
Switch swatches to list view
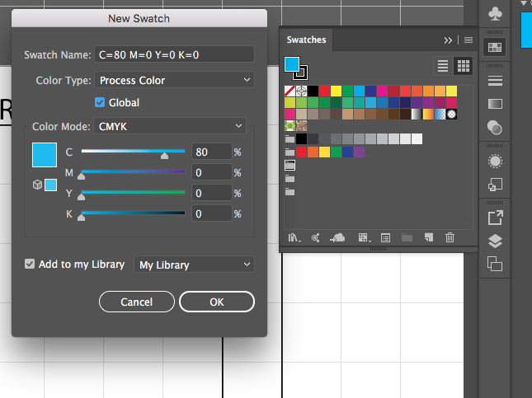443,66
